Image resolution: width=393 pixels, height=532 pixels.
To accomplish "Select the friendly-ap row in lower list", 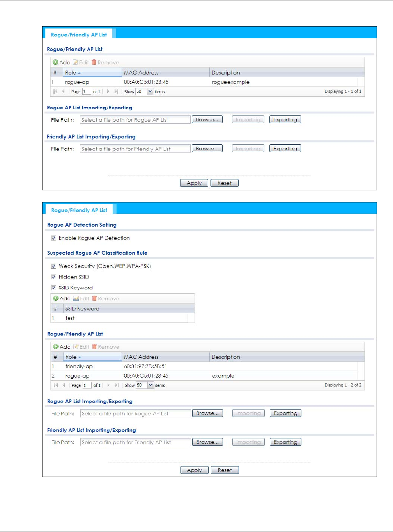I will pos(204,366).
